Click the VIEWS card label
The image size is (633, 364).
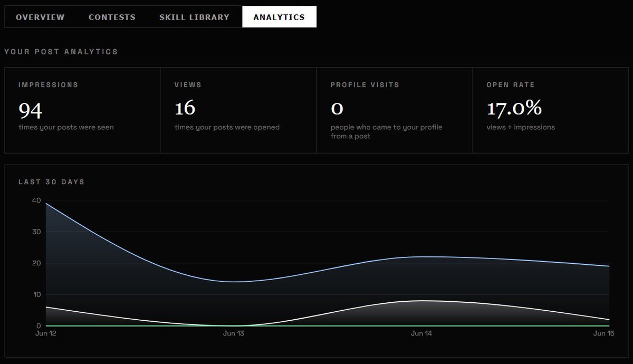pos(188,84)
